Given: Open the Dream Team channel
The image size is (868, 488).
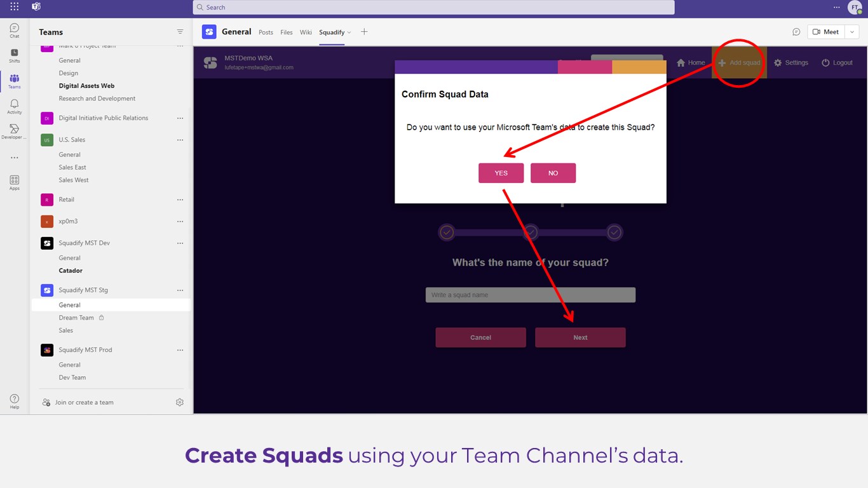Looking at the screenshot, I should coord(76,318).
